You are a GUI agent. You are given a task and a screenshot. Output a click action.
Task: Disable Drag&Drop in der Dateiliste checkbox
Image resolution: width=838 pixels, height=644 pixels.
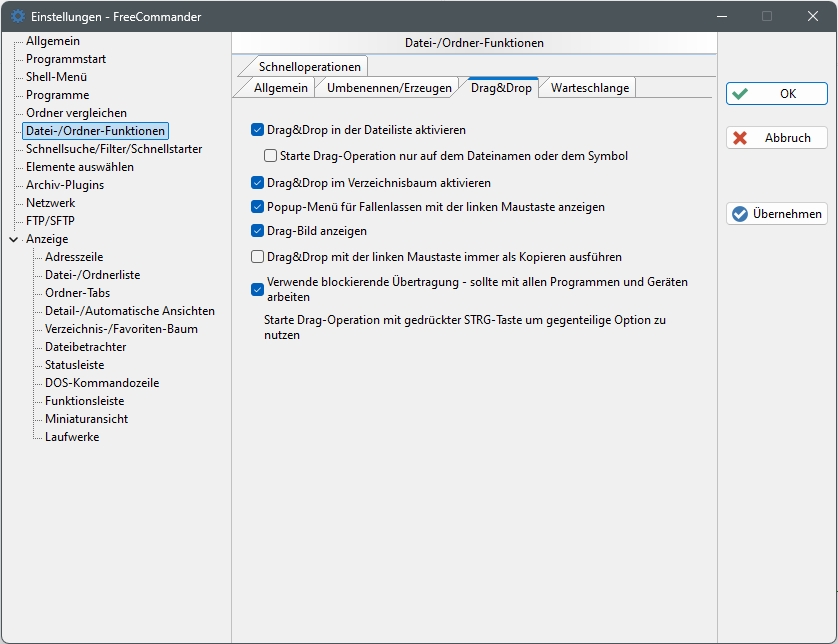257,130
